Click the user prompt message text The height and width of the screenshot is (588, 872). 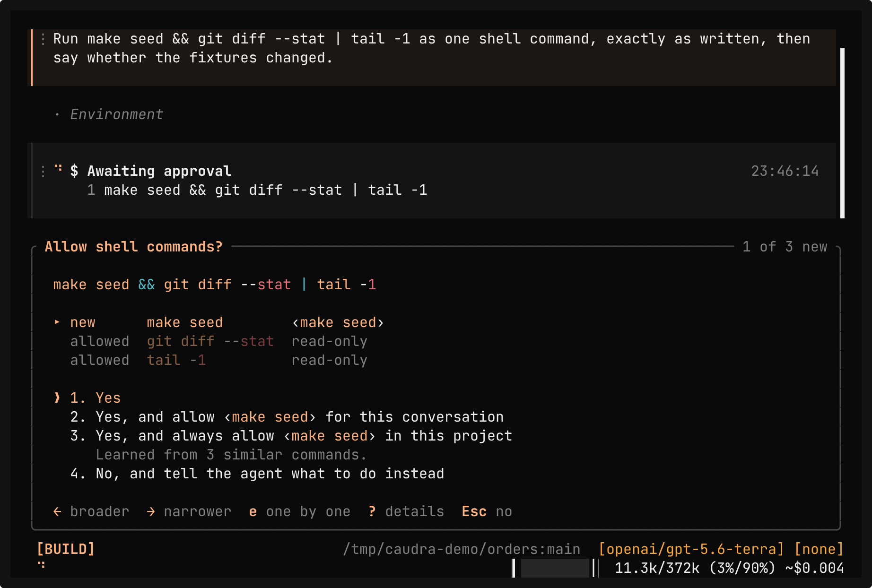click(x=432, y=48)
